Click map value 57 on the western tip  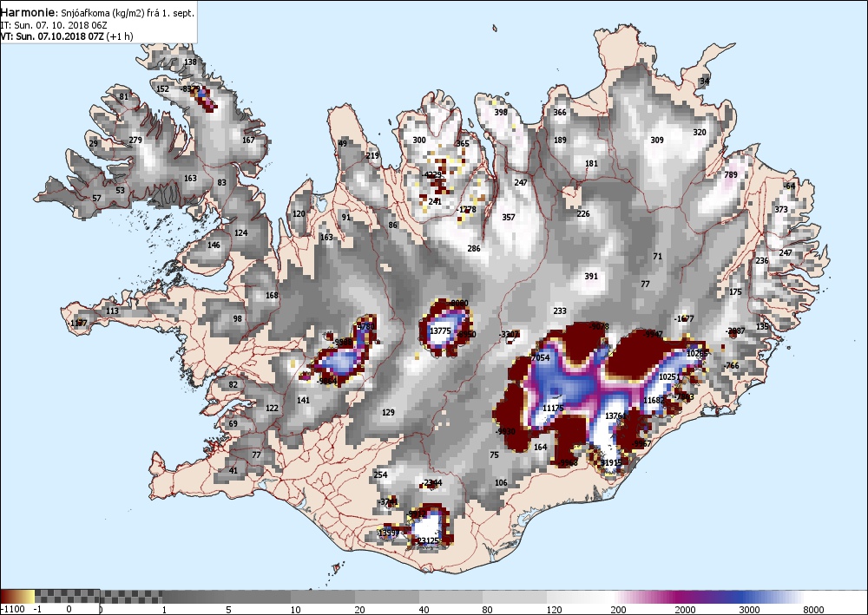click(97, 198)
